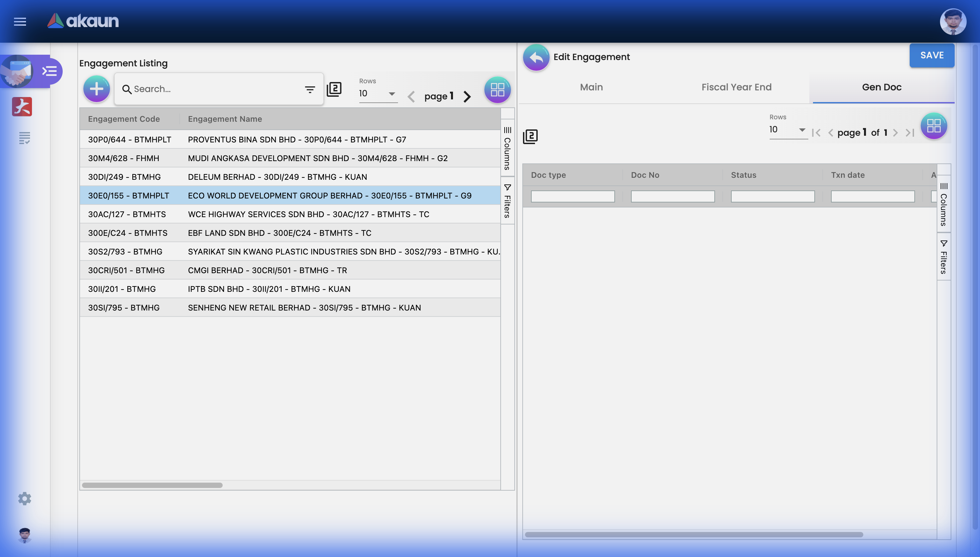The image size is (980, 557).
Task: Expand the sidebar menu toggle arrow
Action: tap(50, 71)
